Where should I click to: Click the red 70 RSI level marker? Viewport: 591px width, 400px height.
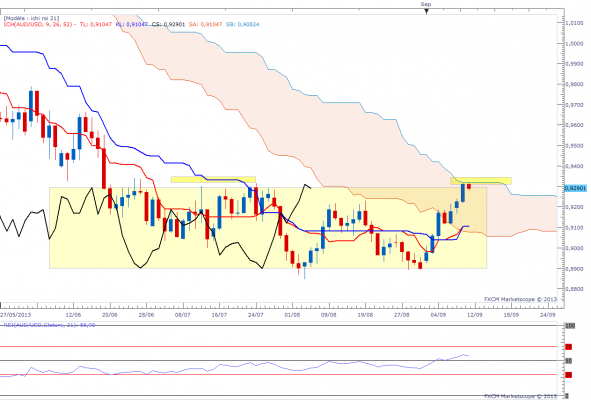[568, 346]
